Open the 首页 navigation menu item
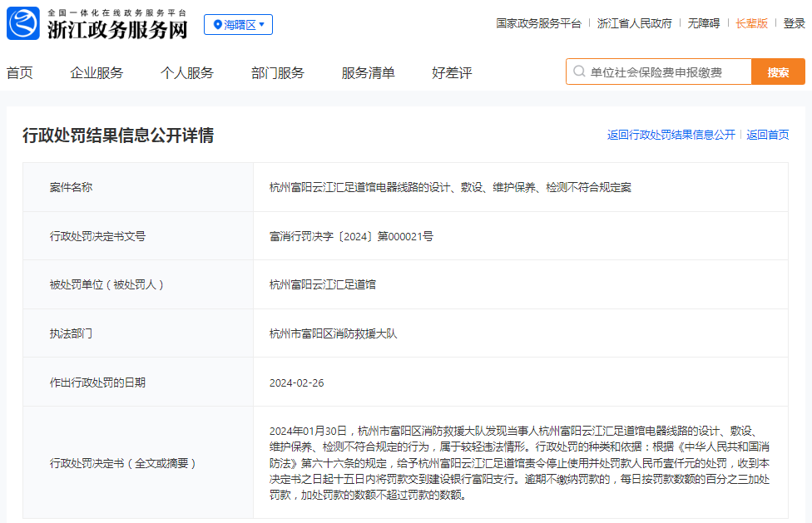 (x=20, y=73)
